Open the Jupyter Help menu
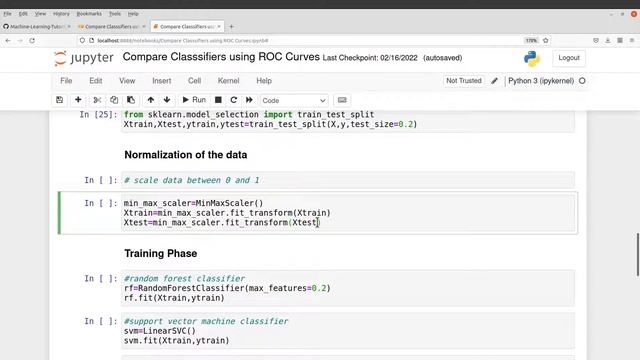The width and height of the screenshot is (640, 360). click(x=264, y=81)
